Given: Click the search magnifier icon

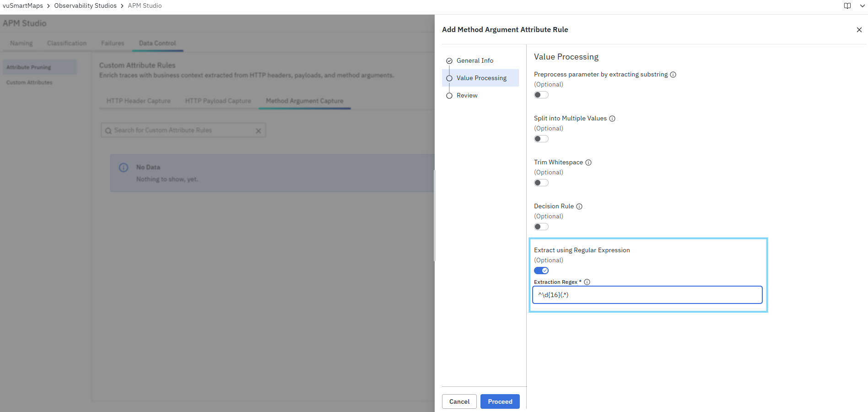Looking at the screenshot, I should tap(108, 131).
